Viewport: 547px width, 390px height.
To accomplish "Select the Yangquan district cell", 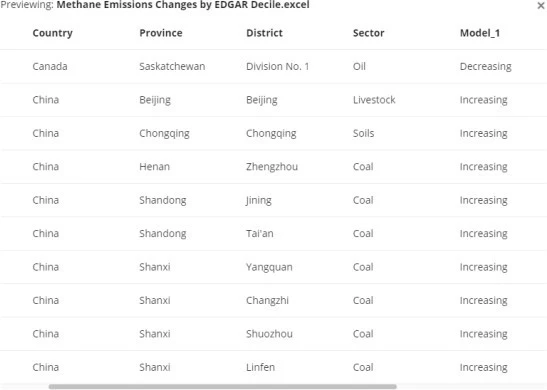I will [269, 267].
